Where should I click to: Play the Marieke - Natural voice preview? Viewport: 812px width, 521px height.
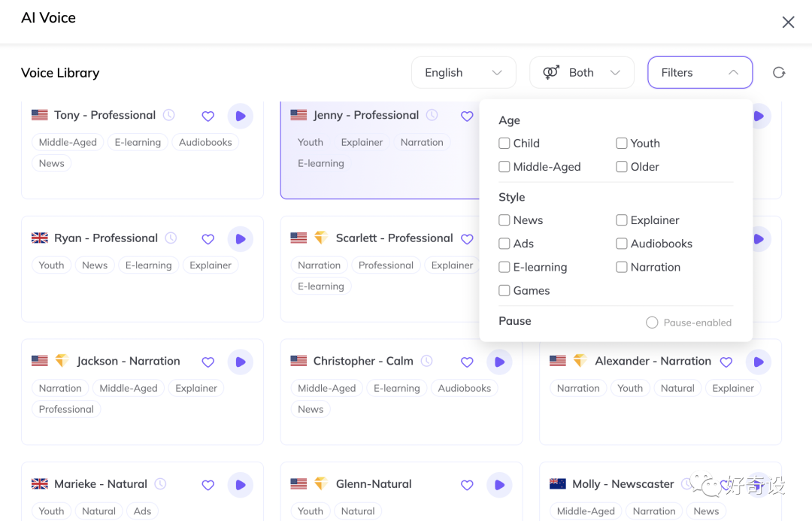tap(241, 485)
